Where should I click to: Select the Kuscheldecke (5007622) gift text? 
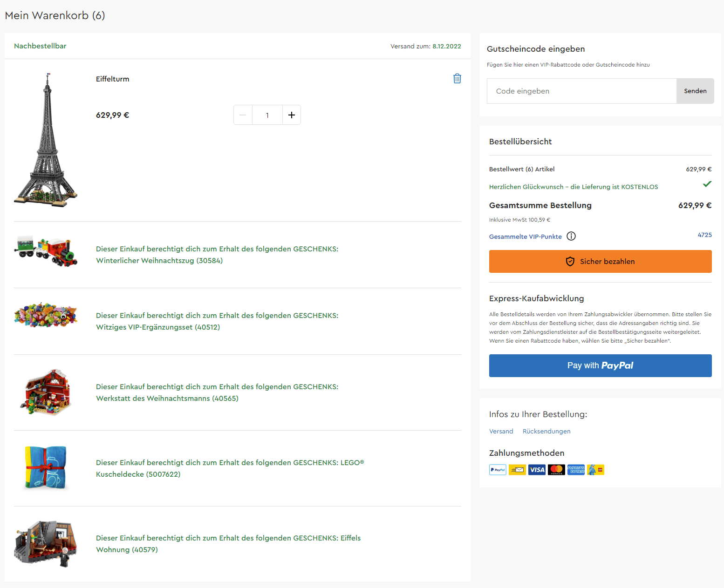click(230, 468)
